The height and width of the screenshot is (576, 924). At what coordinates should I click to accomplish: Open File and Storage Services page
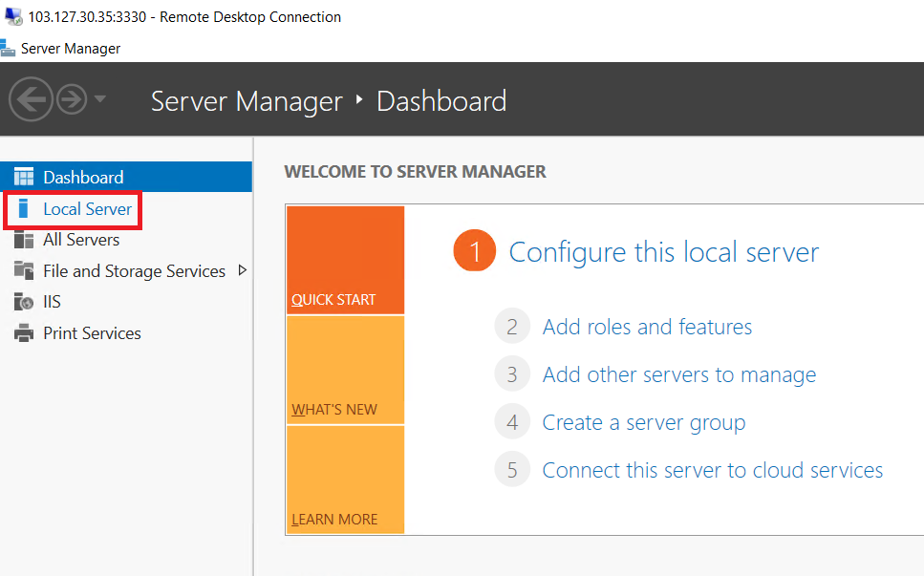tap(135, 271)
